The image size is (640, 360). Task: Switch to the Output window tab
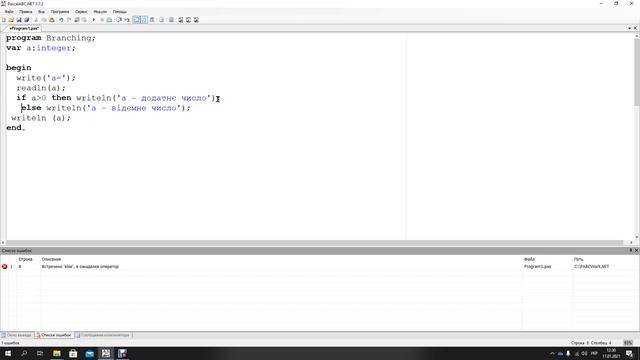click(x=18, y=335)
